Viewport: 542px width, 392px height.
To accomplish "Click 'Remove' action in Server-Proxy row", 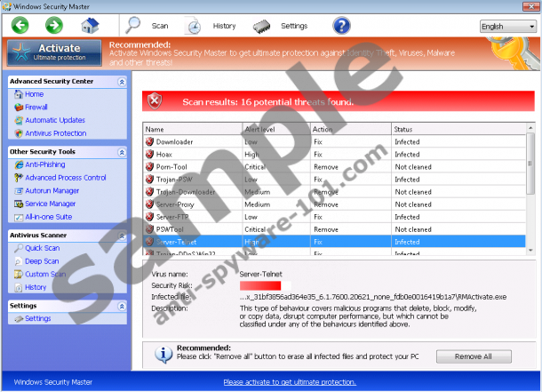I will [x=326, y=204].
